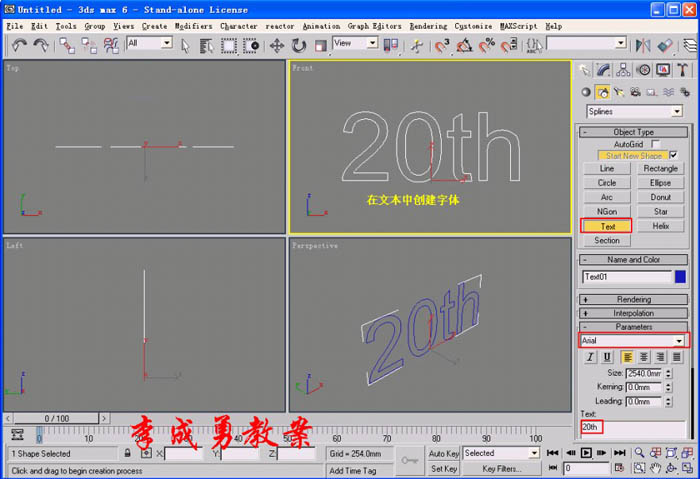
Task: Activate the Select Object arrow tool
Action: [185, 46]
